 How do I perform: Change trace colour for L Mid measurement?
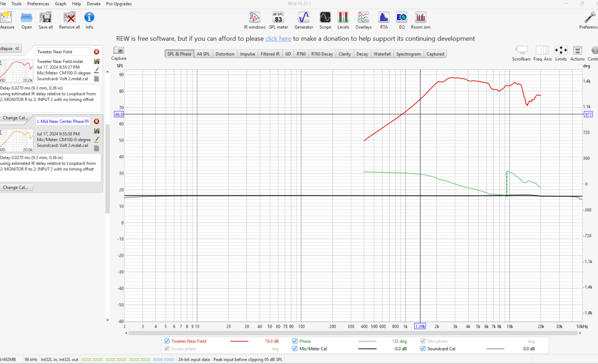point(97,140)
